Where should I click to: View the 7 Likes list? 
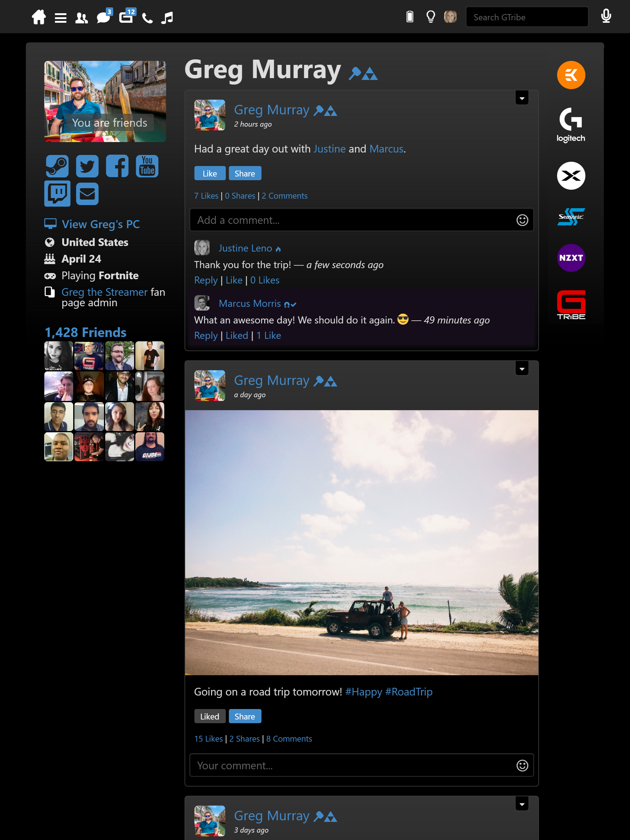pos(206,196)
